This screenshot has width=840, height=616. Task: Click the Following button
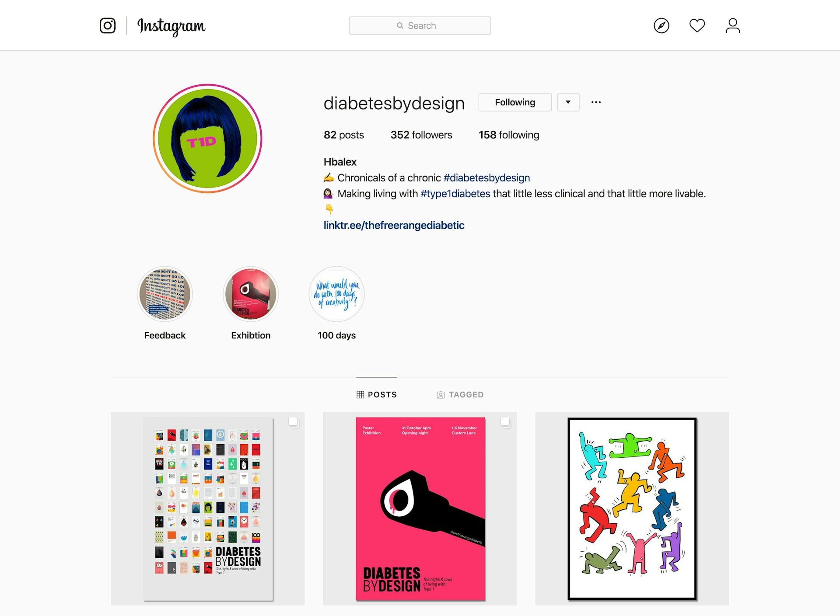(x=515, y=102)
